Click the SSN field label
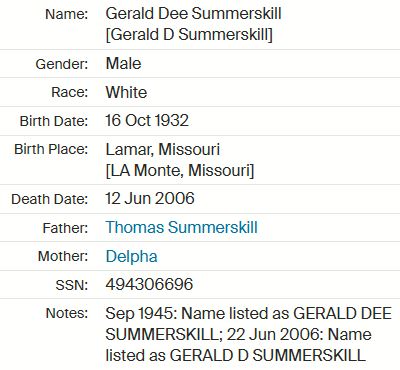The width and height of the screenshot is (400, 370). tap(72, 286)
